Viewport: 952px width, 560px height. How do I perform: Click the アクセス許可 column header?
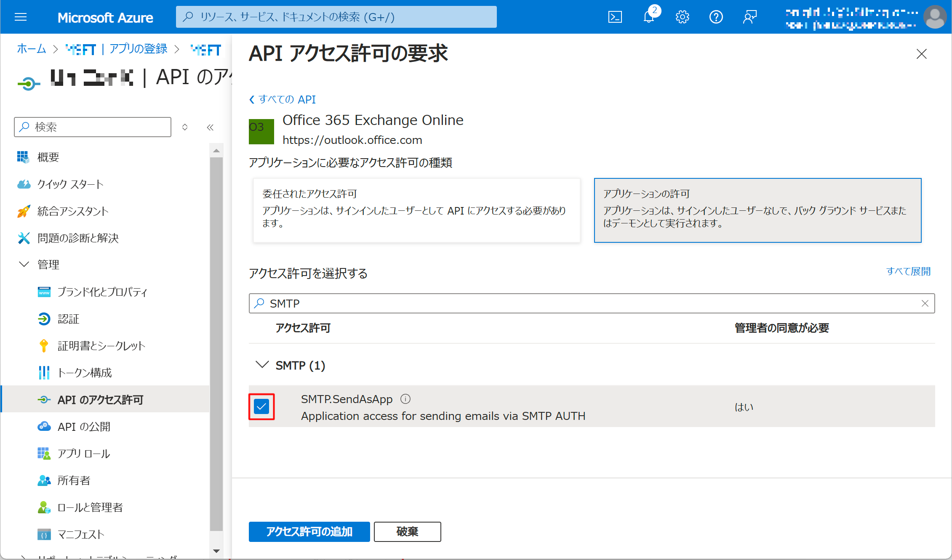[303, 328]
